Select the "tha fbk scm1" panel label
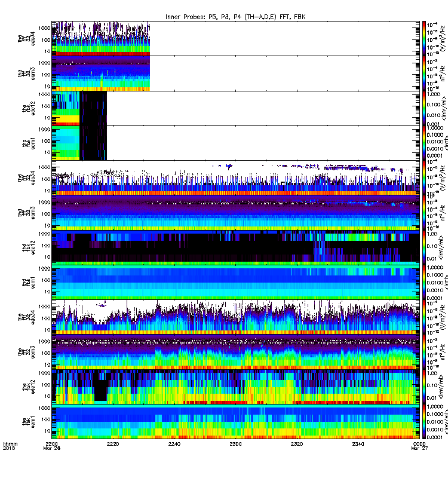 29,143
